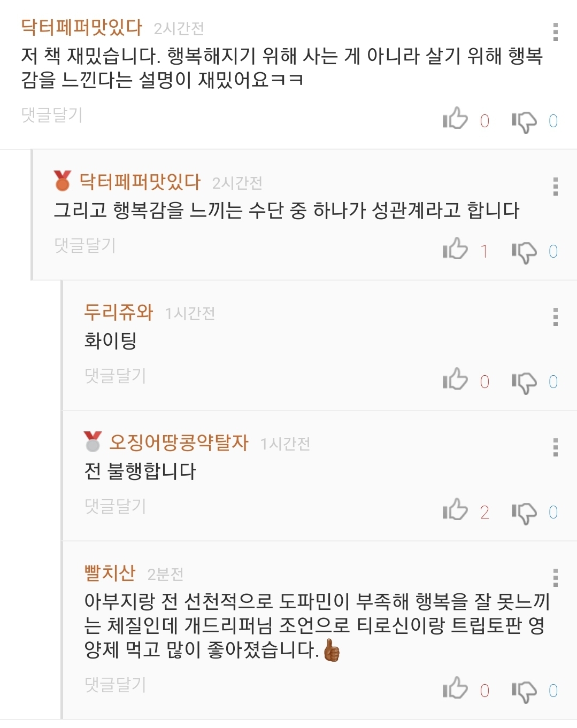Downvote 빨치산's comment about 도파민

tap(524, 691)
